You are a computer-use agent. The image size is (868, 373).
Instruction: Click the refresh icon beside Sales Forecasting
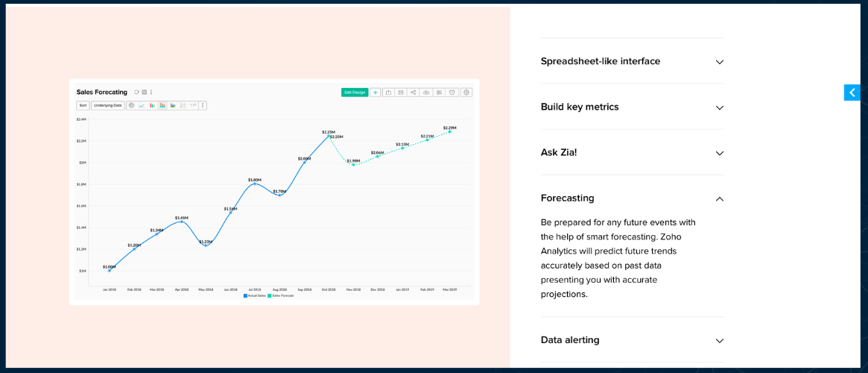(x=136, y=93)
